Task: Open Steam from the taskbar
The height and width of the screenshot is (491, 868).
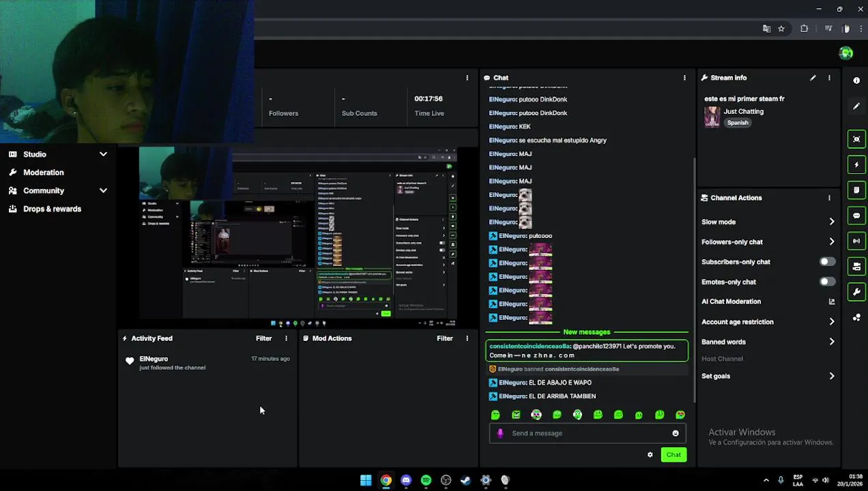Action: tap(465, 480)
